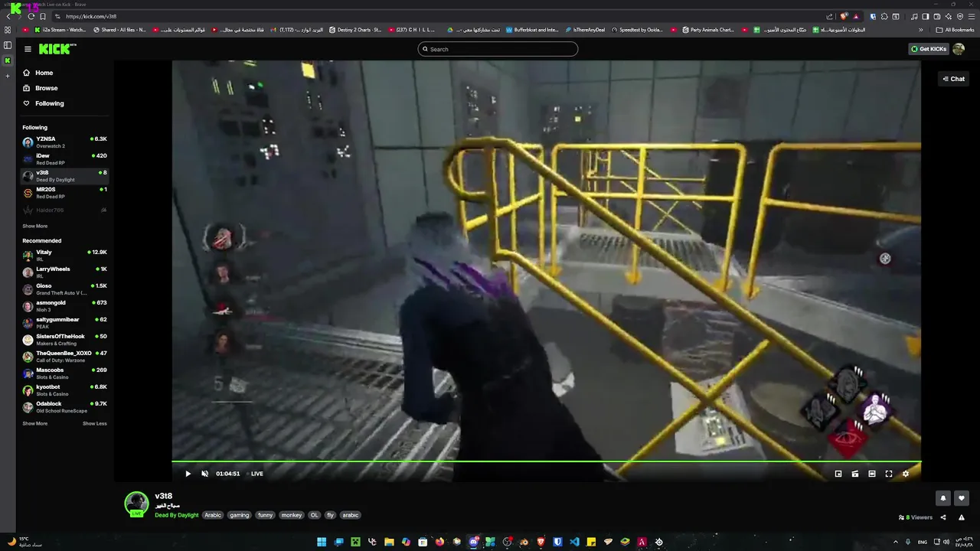The image size is (980, 551).
Task: Click the Arabic tag
Action: [x=213, y=515]
